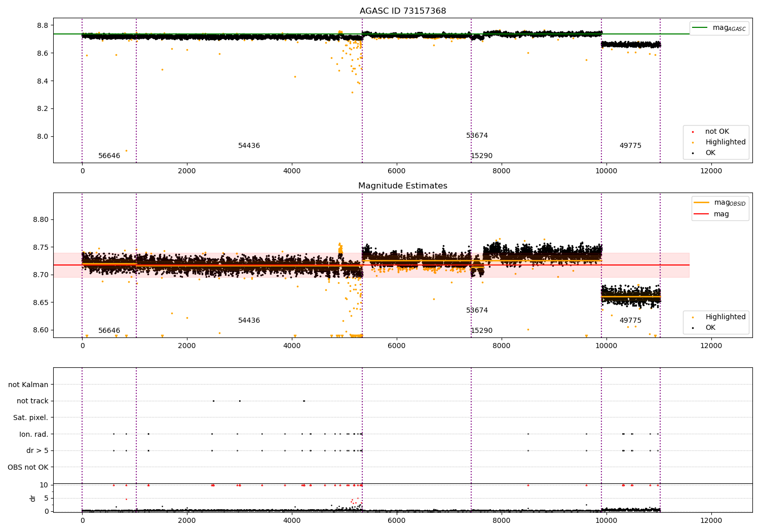
Task: Click the 'OBS not OK' row label
Action: point(28,468)
